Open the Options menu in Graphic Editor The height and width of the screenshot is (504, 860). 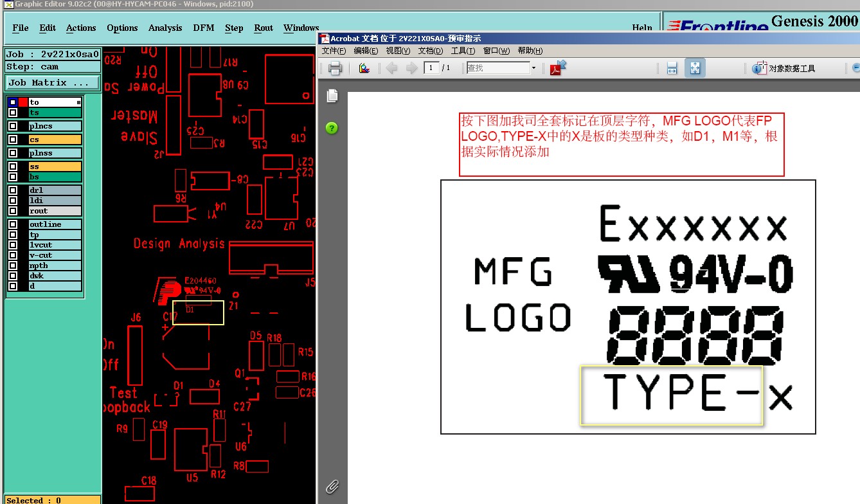pyautogui.click(x=122, y=28)
